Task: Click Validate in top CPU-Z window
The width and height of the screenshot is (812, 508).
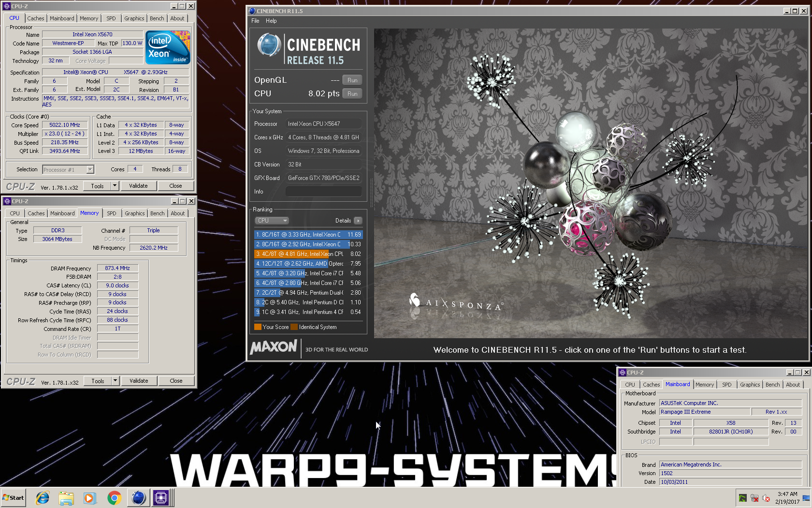Action: 139,186
